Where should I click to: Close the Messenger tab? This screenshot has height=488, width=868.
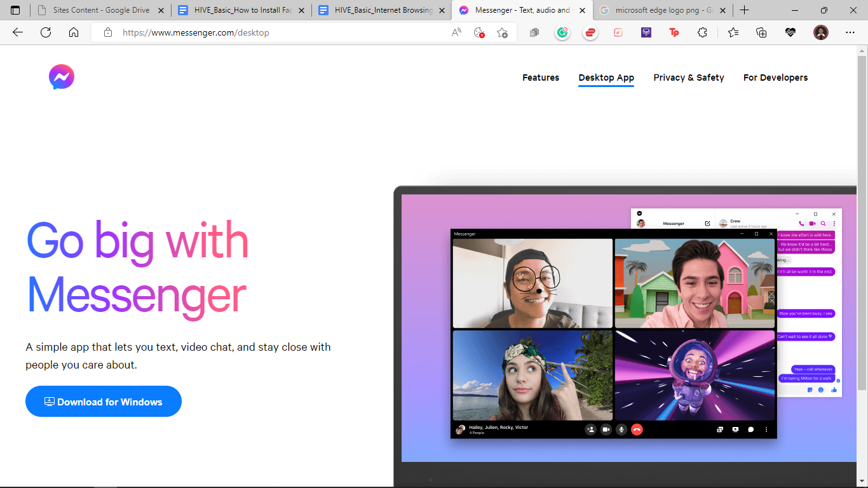(583, 10)
